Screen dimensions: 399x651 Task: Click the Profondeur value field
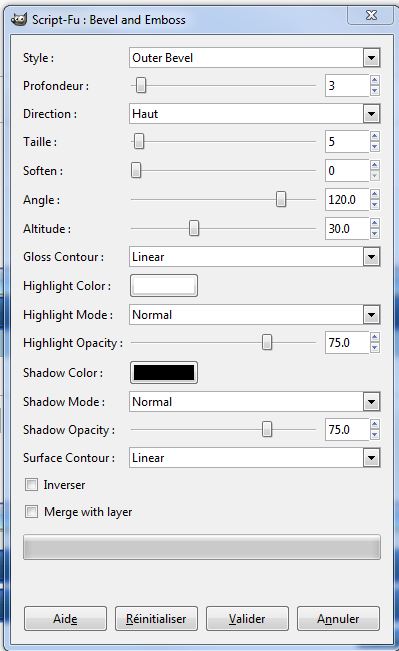point(347,86)
